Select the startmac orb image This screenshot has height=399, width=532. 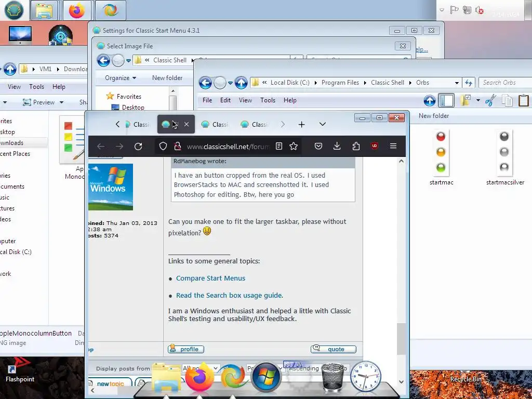(441, 158)
